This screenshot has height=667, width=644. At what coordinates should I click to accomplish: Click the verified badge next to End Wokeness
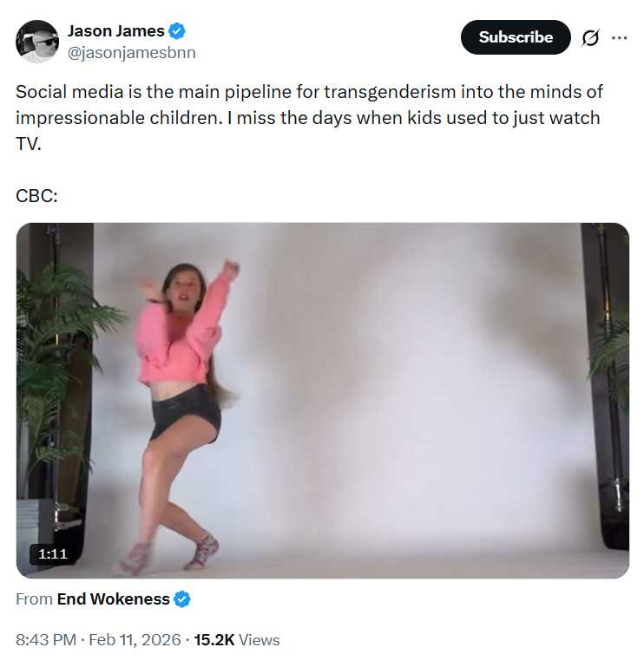182,599
